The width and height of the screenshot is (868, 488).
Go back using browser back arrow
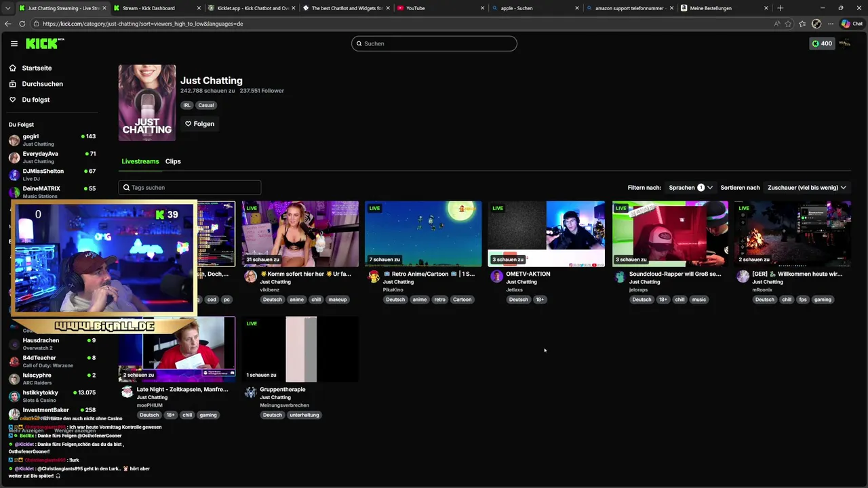coord(8,24)
